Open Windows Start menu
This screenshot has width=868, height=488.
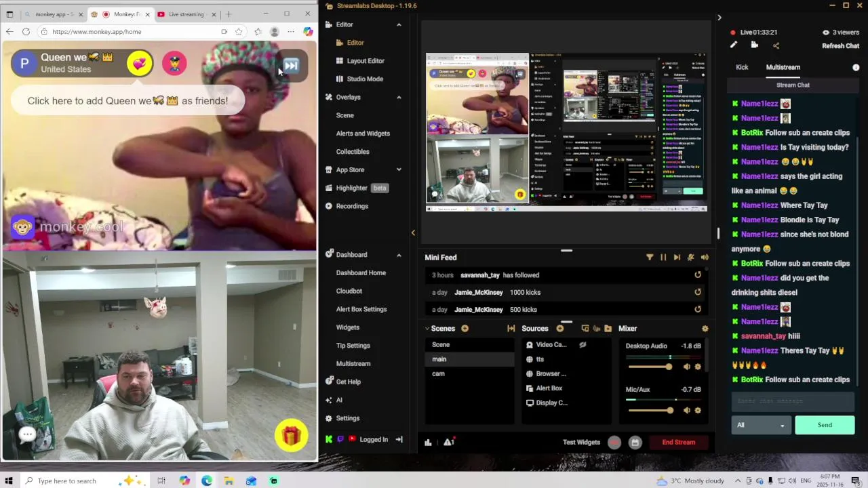point(9,481)
